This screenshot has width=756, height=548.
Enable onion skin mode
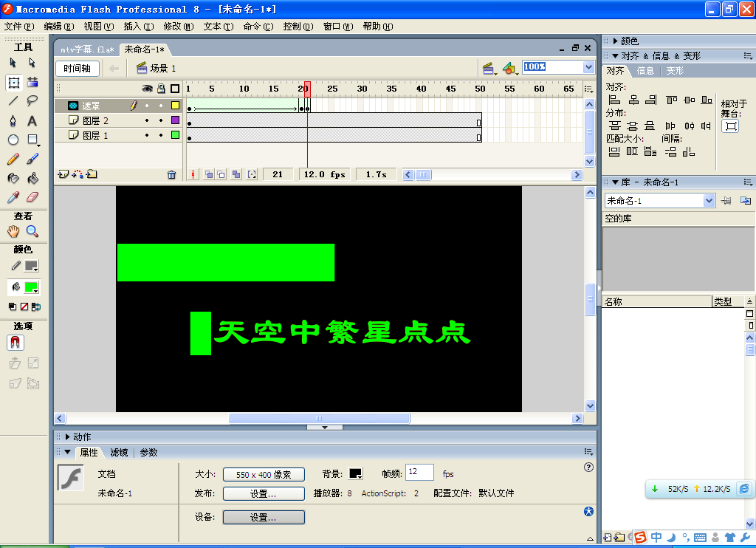click(x=208, y=174)
